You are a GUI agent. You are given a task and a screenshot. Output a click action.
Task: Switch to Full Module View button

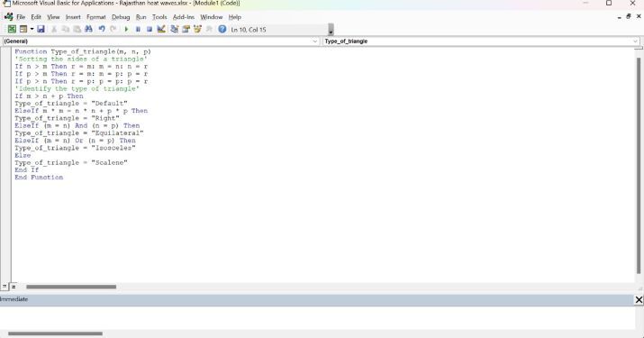14,287
